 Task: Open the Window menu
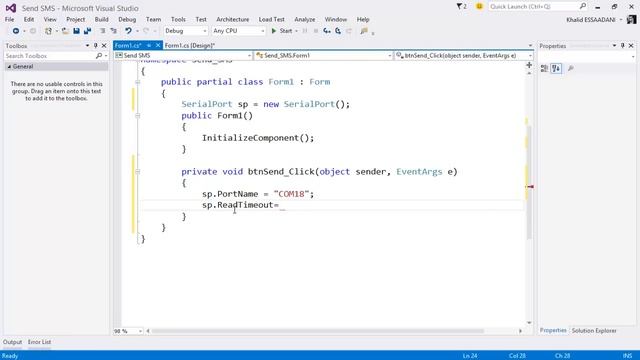click(x=336, y=19)
